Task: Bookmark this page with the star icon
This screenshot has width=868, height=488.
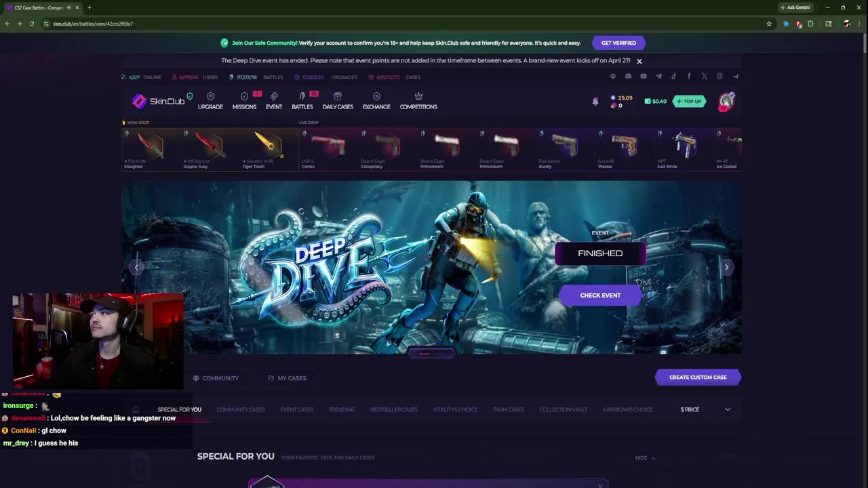Action: pos(769,24)
